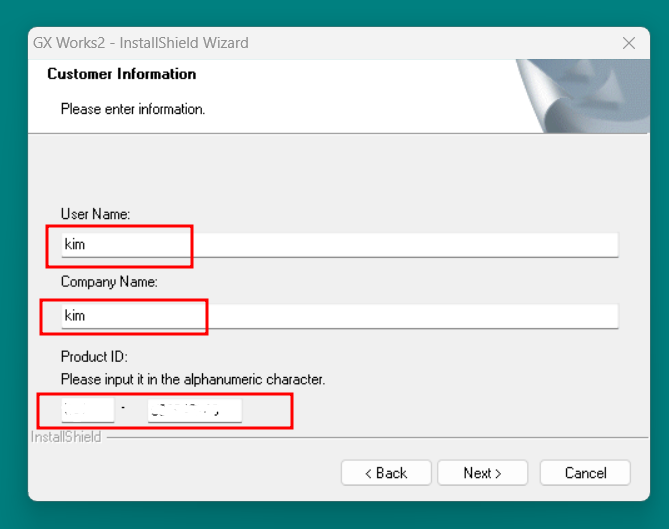Click the 'Please input it in the alphanumeric character.' text
This screenshot has height=529, width=669.
tap(193, 379)
